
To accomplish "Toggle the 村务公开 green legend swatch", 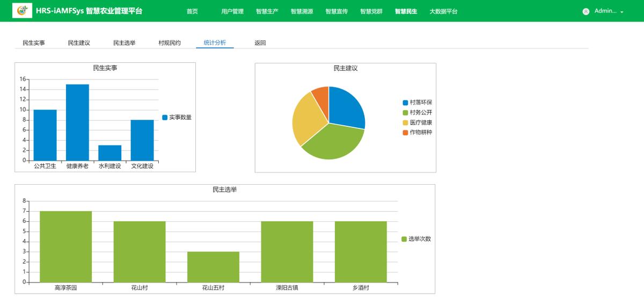I will pyautogui.click(x=405, y=113).
